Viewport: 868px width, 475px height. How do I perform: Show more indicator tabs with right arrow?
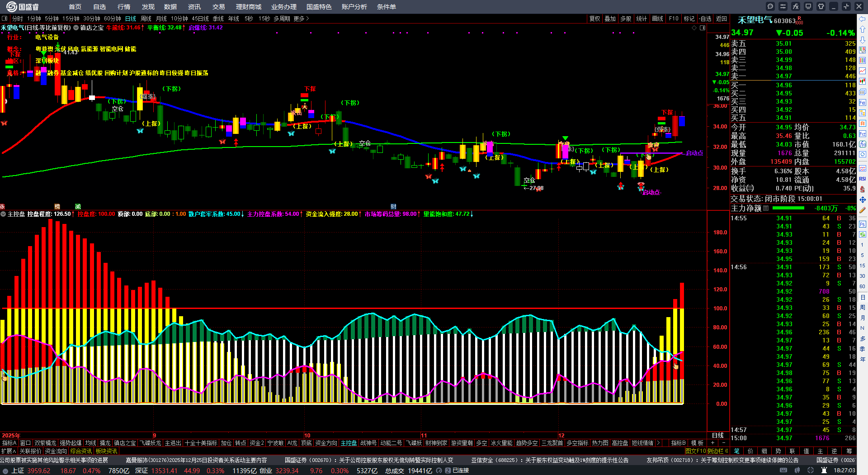click(x=658, y=443)
